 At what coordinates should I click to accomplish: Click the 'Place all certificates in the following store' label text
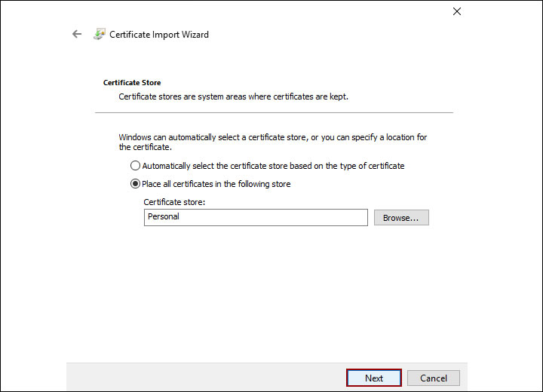tap(216, 184)
